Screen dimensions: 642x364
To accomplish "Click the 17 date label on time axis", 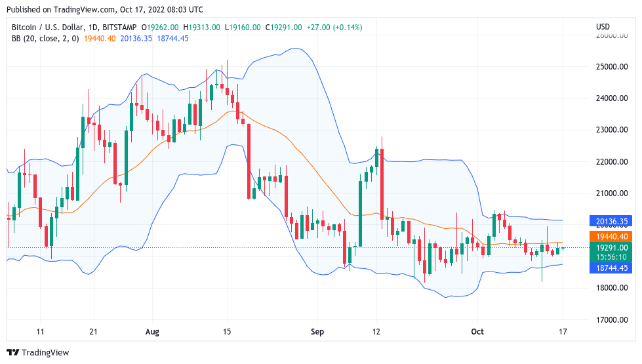I will tap(562, 332).
